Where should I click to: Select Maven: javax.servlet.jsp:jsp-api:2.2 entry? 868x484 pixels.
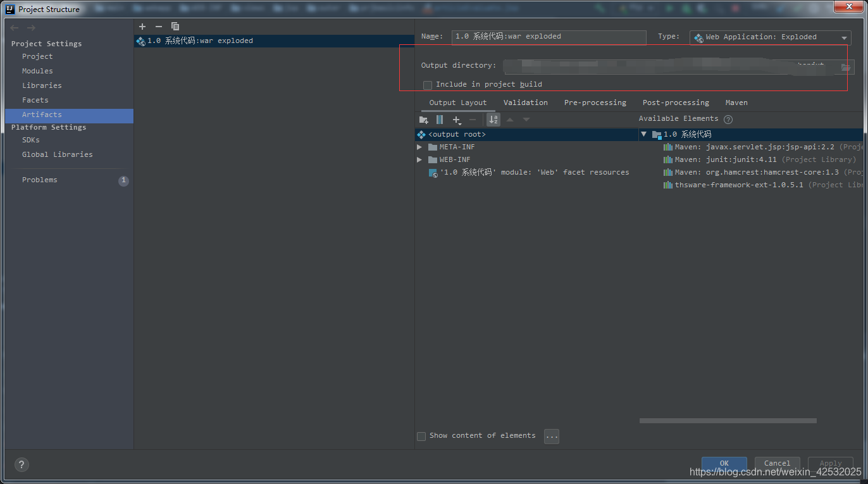[x=762, y=147]
